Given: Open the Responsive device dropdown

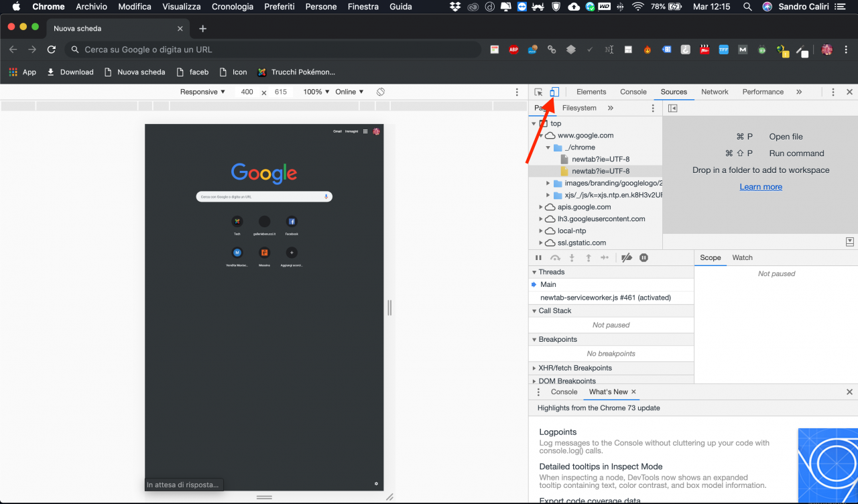Looking at the screenshot, I should pos(202,92).
